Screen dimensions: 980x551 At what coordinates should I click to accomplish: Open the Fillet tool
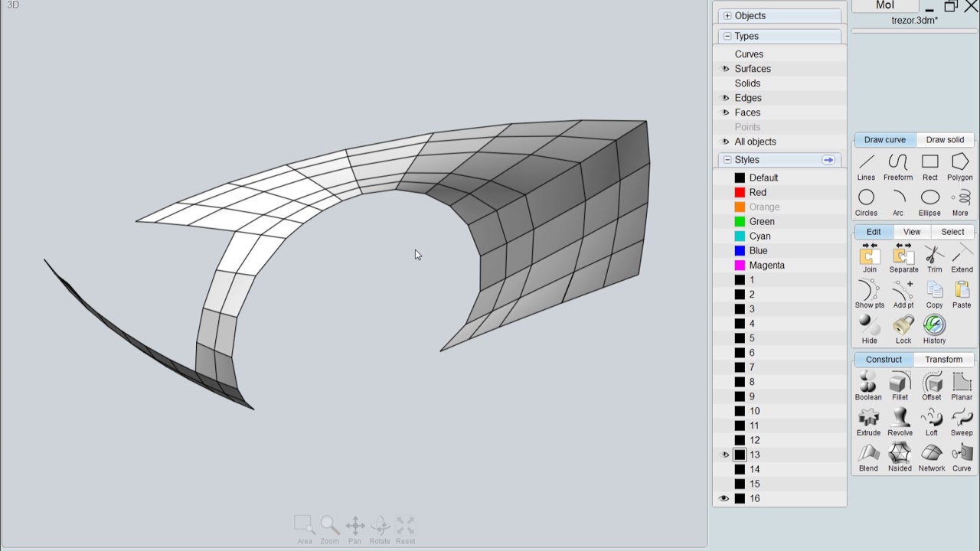900,386
